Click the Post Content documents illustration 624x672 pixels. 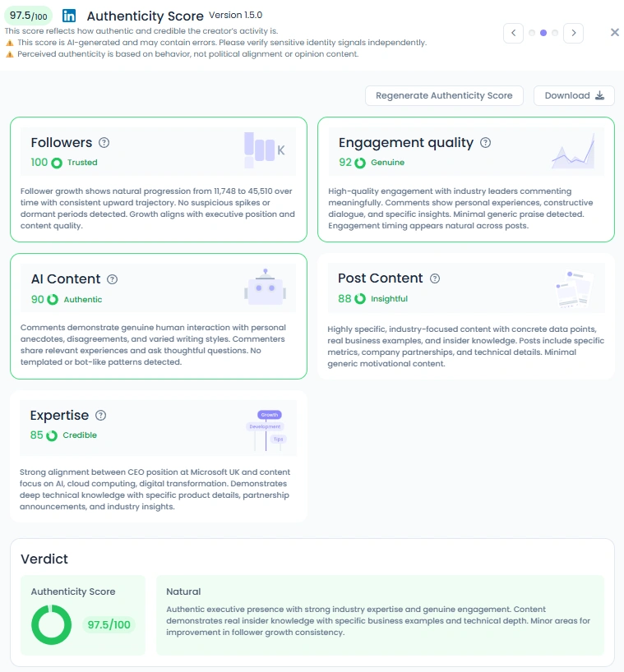pyautogui.click(x=575, y=289)
